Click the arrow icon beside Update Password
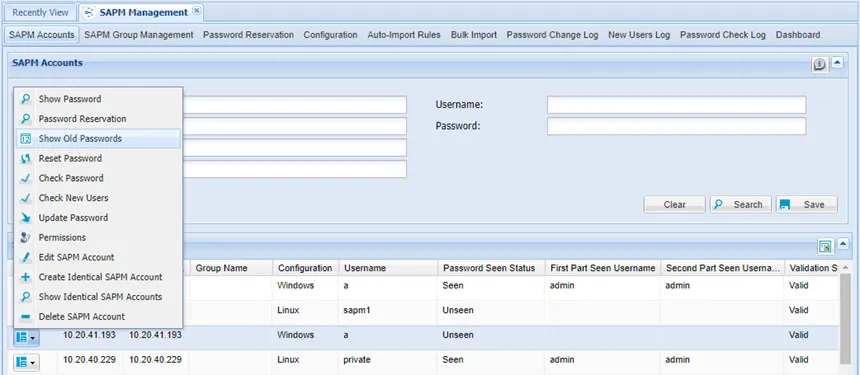The height and width of the screenshot is (375, 860). 25,218
